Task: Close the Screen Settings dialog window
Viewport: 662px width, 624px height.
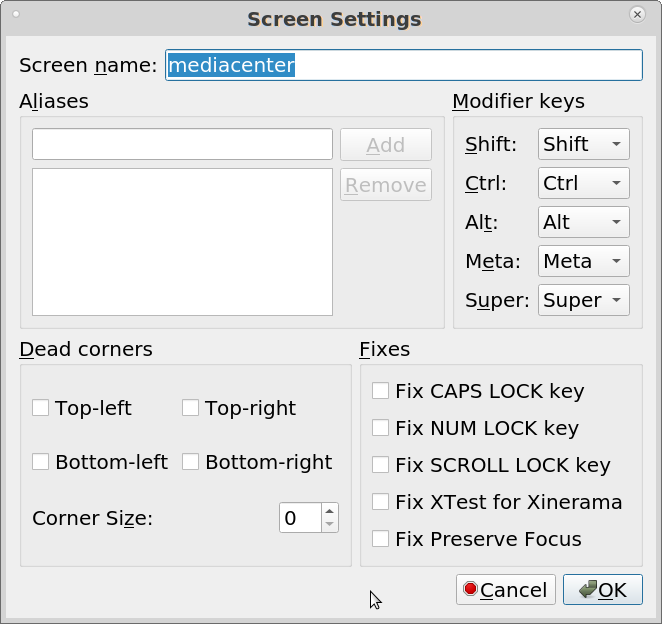Action: [x=637, y=15]
